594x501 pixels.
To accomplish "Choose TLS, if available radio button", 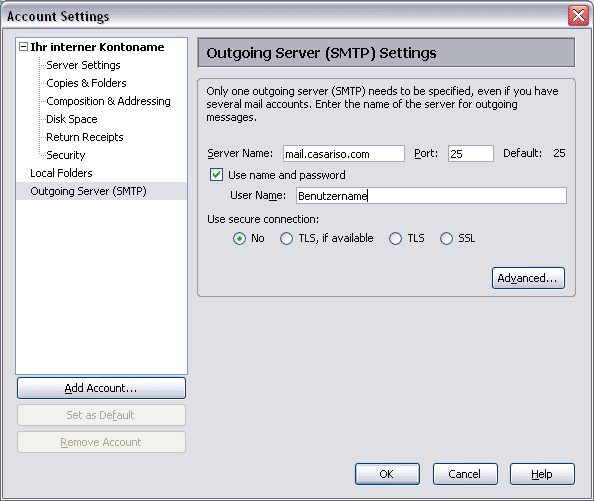I will click(x=286, y=239).
